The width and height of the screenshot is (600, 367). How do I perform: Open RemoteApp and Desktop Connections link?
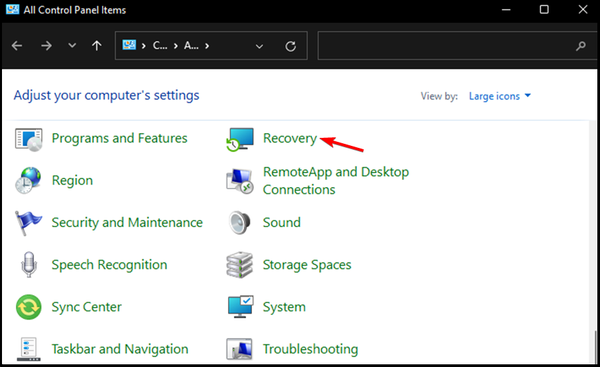336,181
